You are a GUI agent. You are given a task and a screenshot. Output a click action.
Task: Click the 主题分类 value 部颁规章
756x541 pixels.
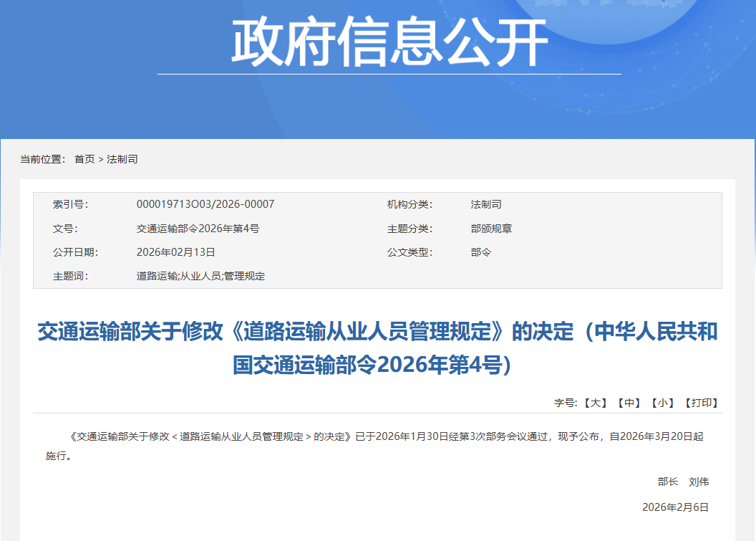491,229
